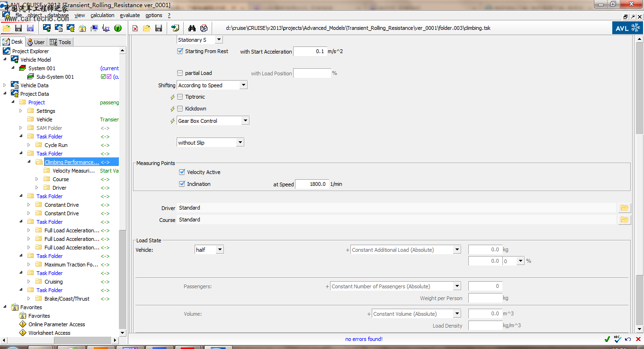The height and width of the screenshot is (349, 644).
Task: Open Constant Number of Passengers dropdown
Action: (457, 286)
